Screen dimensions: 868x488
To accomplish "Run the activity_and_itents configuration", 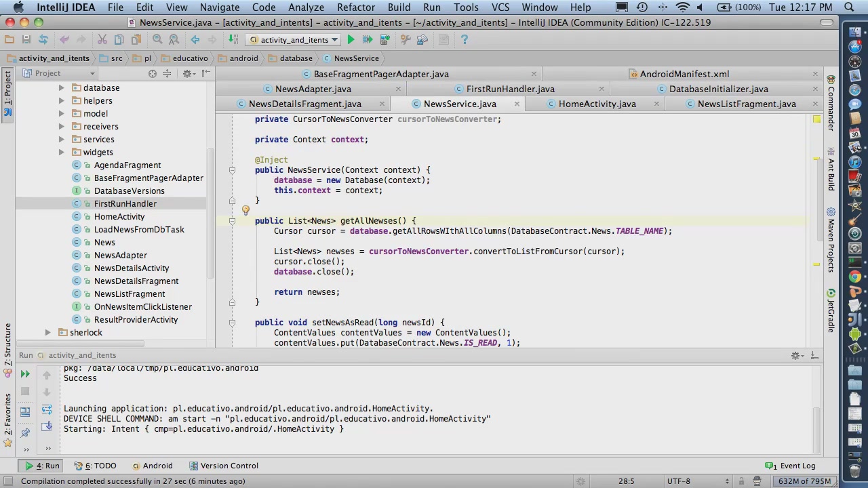I will (351, 40).
